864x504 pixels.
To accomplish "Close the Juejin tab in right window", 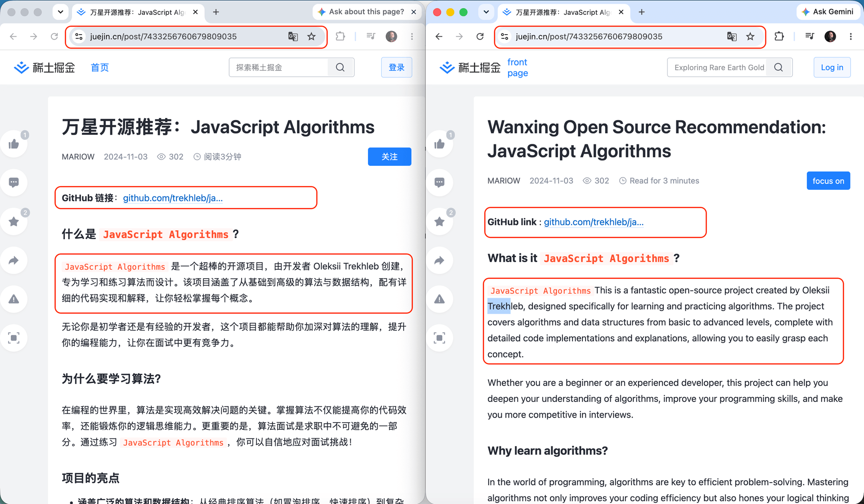I will tap(621, 12).
